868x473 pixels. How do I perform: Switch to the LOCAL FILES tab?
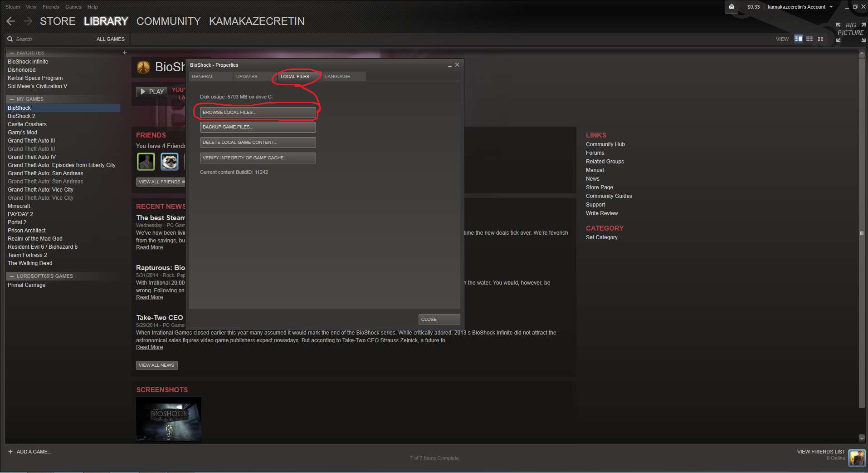298,77
